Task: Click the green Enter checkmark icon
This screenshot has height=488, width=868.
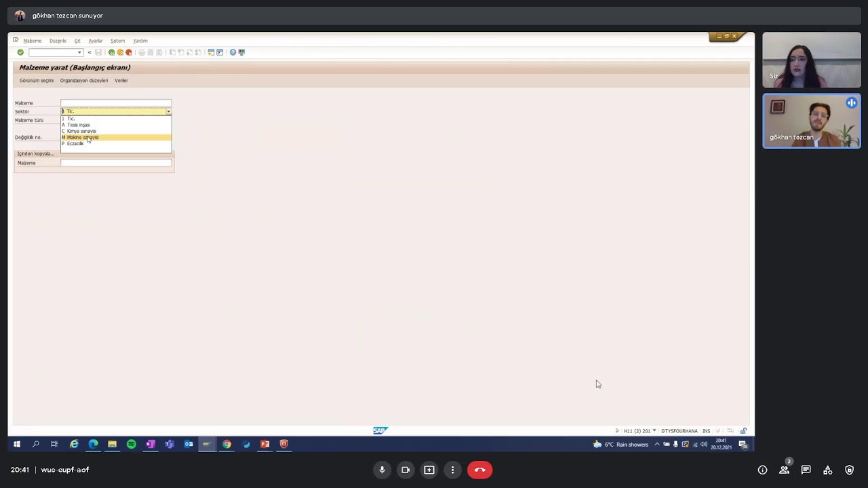Action: pyautogui.click(x=20, y=52)
